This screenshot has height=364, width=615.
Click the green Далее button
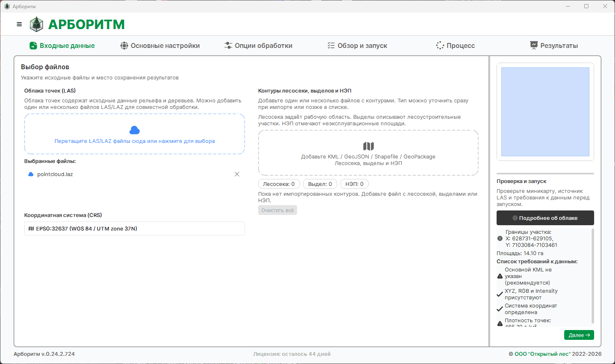point(579,335)
